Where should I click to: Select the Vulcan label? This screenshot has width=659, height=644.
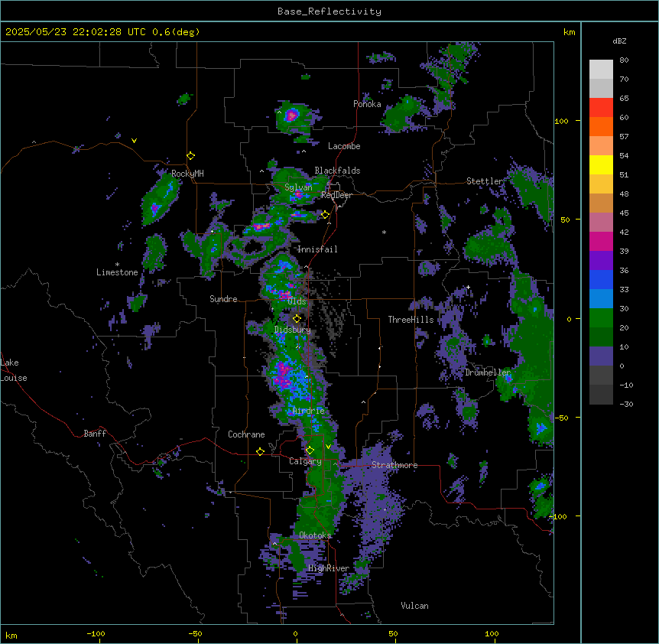[x=414, y=606]
